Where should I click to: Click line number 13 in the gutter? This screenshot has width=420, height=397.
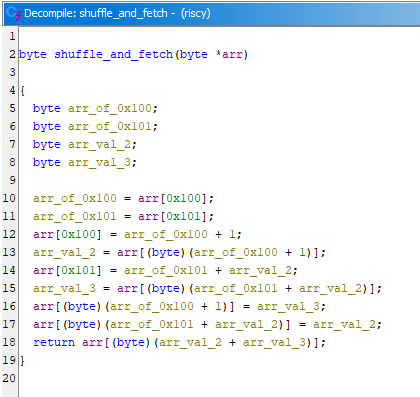tap(9, 252)
